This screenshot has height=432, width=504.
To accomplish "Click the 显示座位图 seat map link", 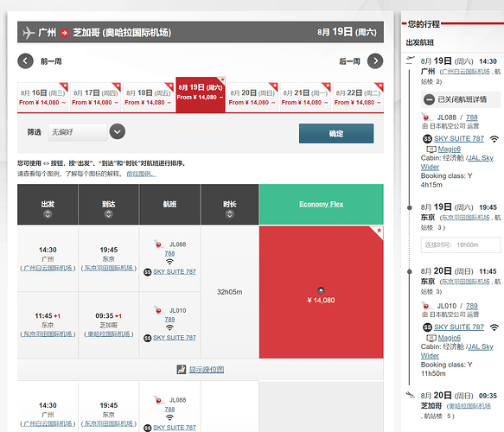I will coord(207,370).
